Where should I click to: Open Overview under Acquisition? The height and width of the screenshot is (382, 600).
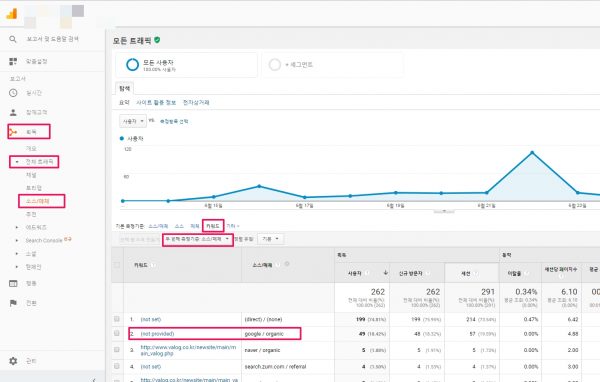[31, 149]
